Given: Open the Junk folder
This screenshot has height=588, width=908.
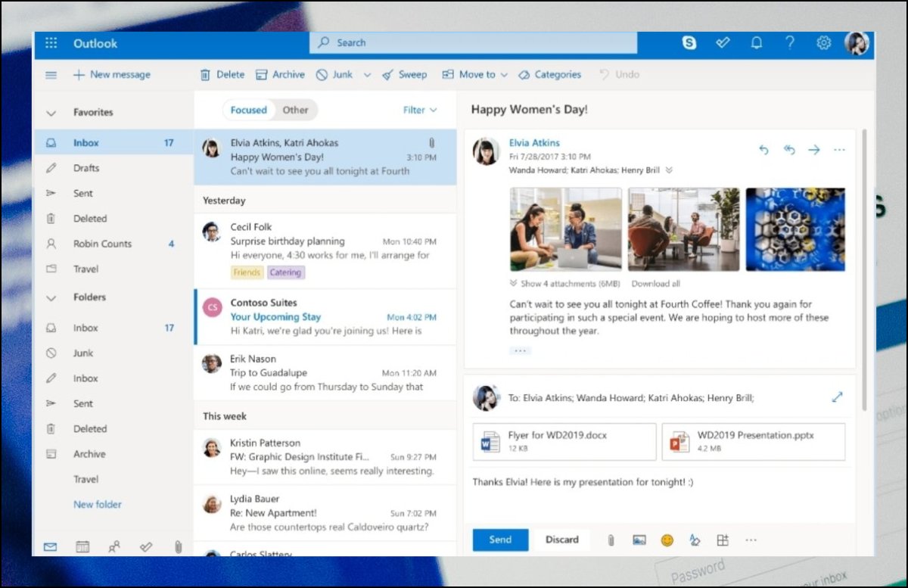Looking at the screenshot, I should (x=113, y=353).
